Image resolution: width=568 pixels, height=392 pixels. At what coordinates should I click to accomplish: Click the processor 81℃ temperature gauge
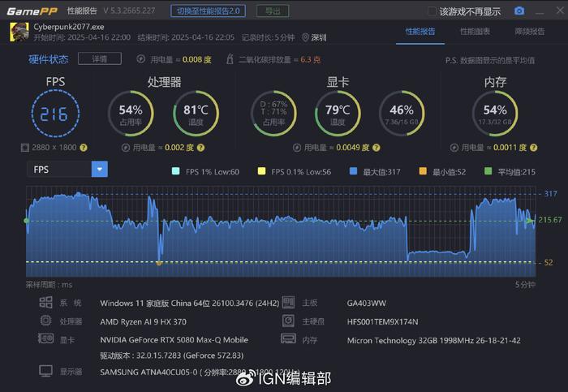[196, 114]
